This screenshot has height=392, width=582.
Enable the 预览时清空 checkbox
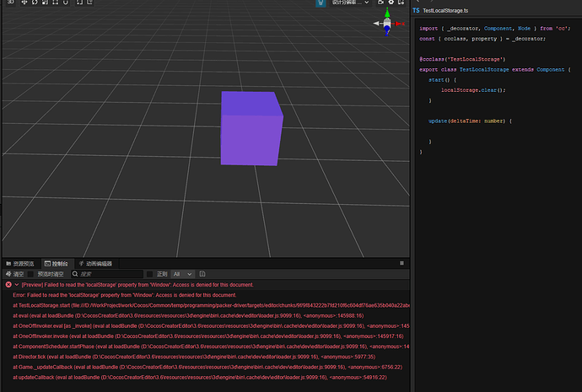pos(31,274)
